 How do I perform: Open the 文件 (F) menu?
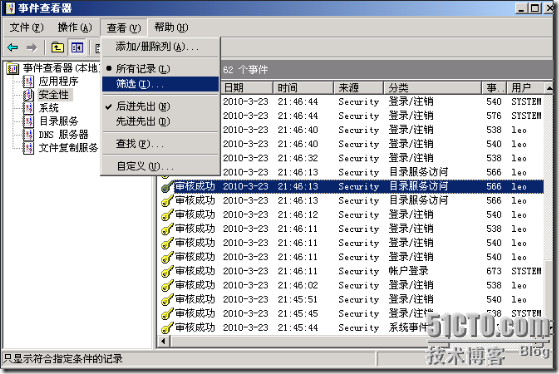click(x=26, y=27)
